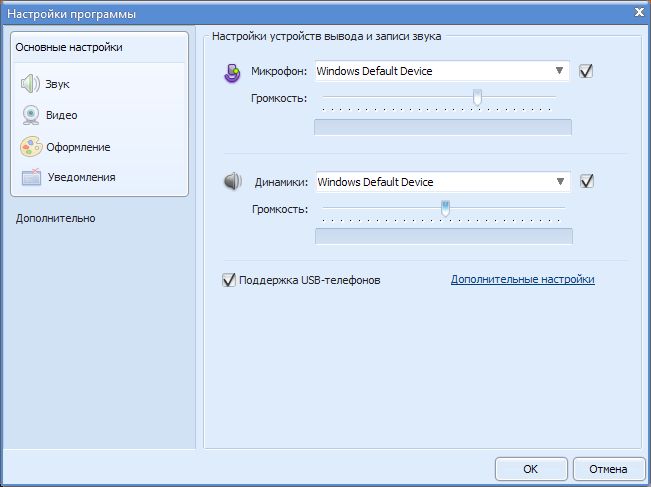Expand the Дополнительно section
The image size is (651, 487).
(56, 218)
